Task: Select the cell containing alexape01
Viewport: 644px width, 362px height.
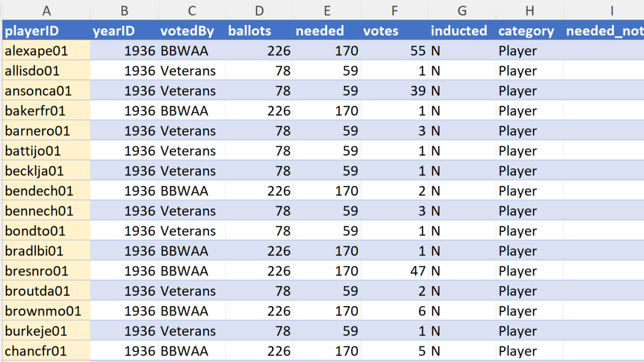Action: coord(46,51)
